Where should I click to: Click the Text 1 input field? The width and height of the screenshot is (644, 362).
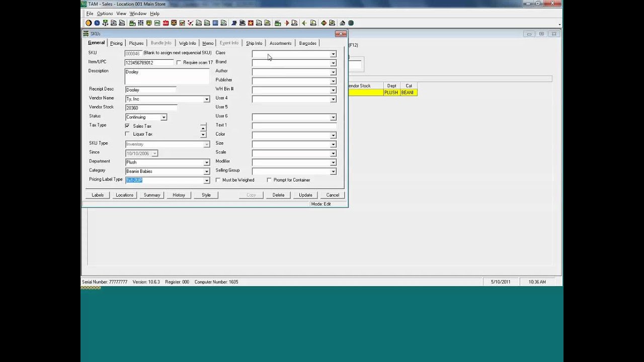(x=294, y=126)
